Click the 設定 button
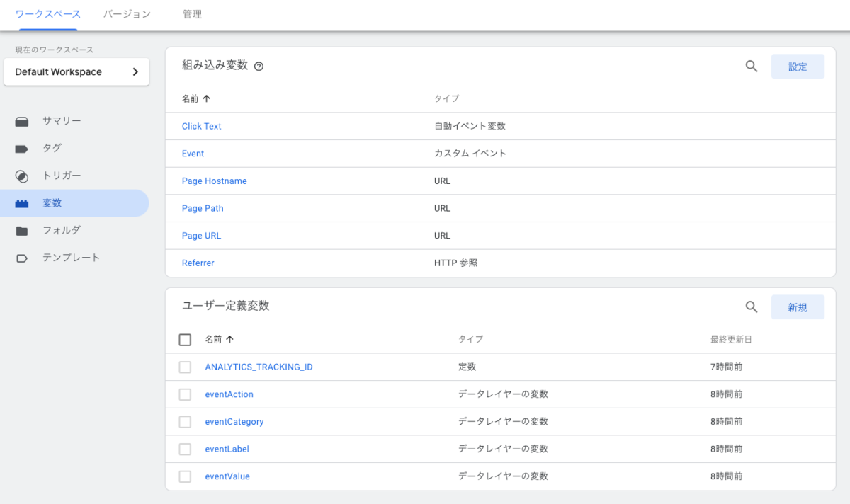Viewport: 850px width, 504px height. tap(798, 66)
